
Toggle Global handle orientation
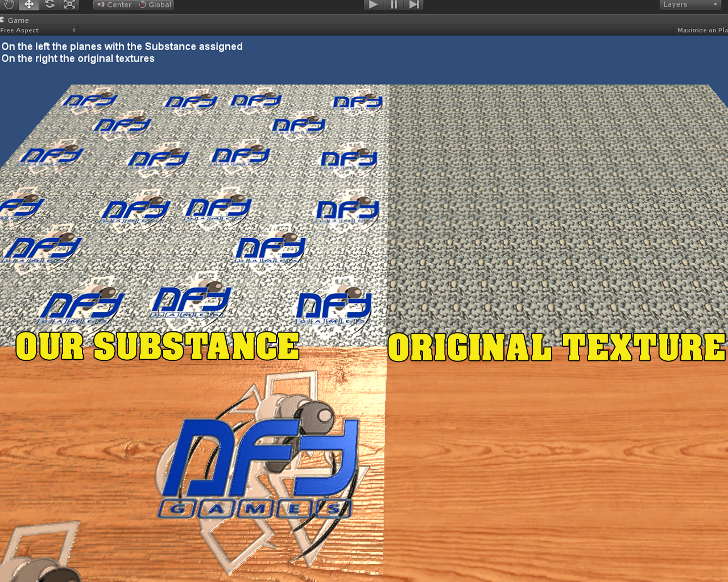154,5
